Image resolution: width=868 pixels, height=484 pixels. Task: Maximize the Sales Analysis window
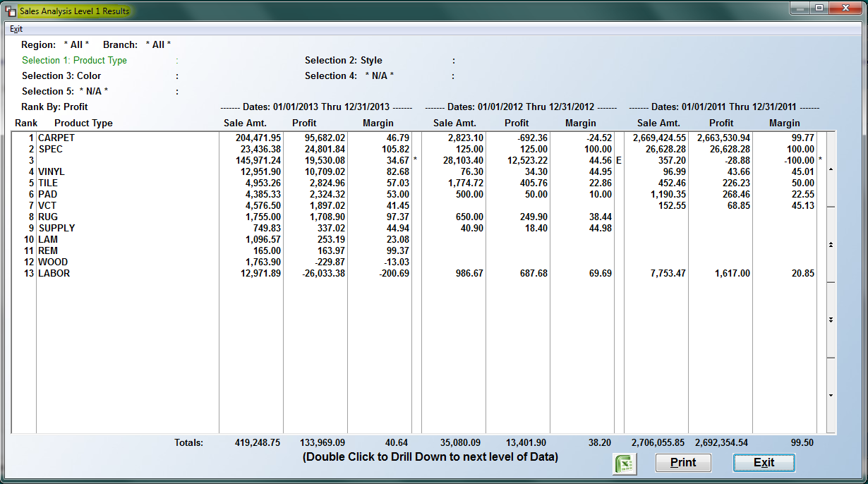(819, 8)
